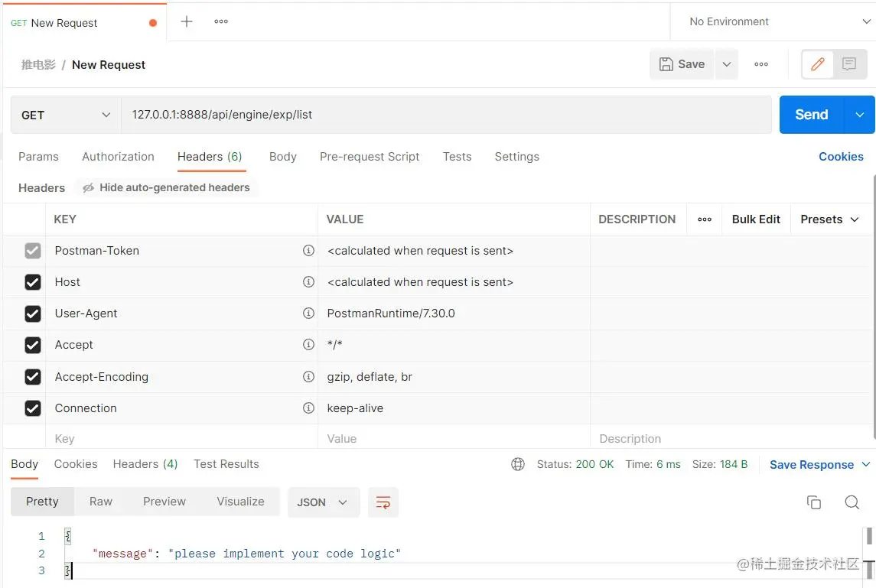
Task: Open the Pre-request Script tab
Action: click(370, 156)
